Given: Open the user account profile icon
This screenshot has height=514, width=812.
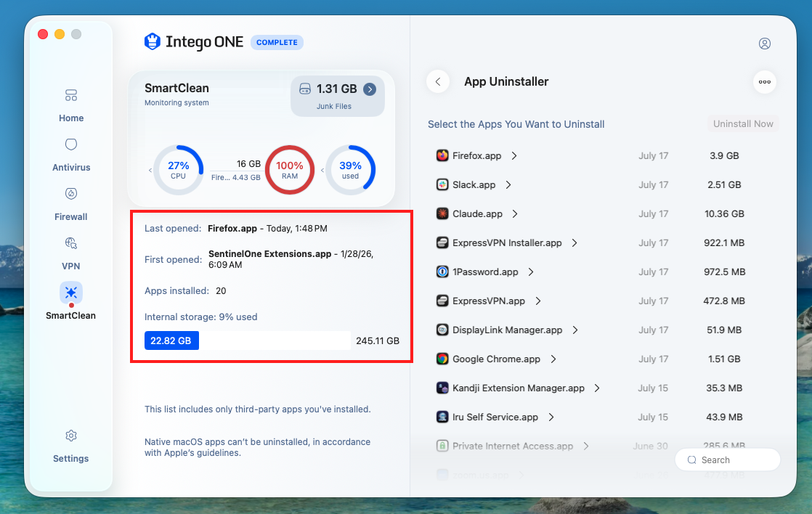Looking at the screenshot, I should 764,44.
